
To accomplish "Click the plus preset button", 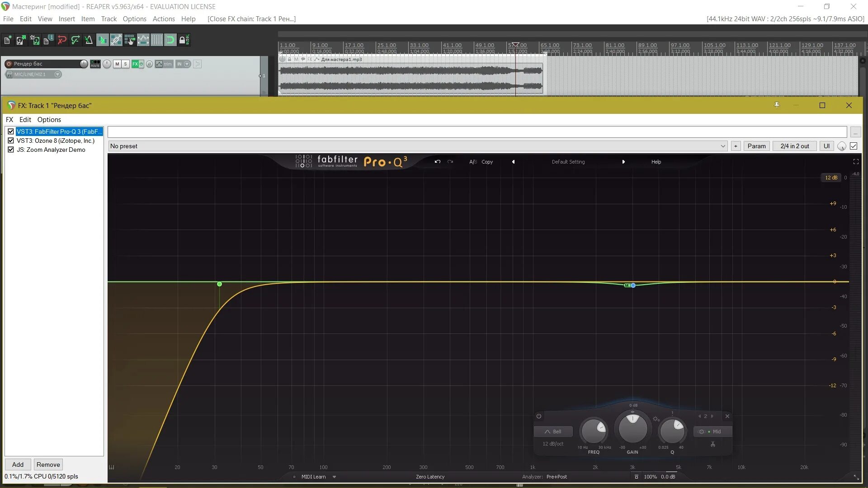I will coord(736,146).
